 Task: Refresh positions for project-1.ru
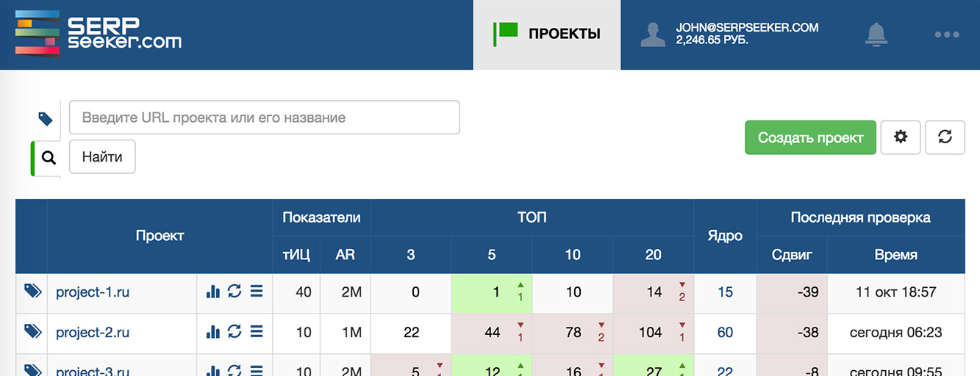pos(235,292)
